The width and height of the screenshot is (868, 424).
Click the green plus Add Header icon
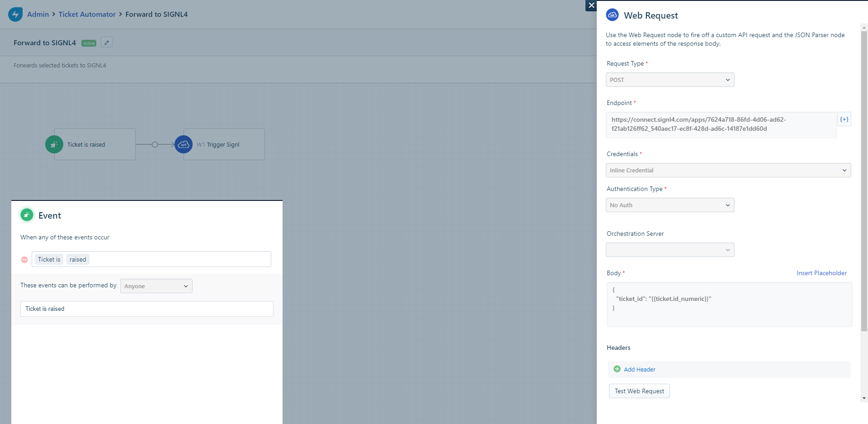[617, 369]
